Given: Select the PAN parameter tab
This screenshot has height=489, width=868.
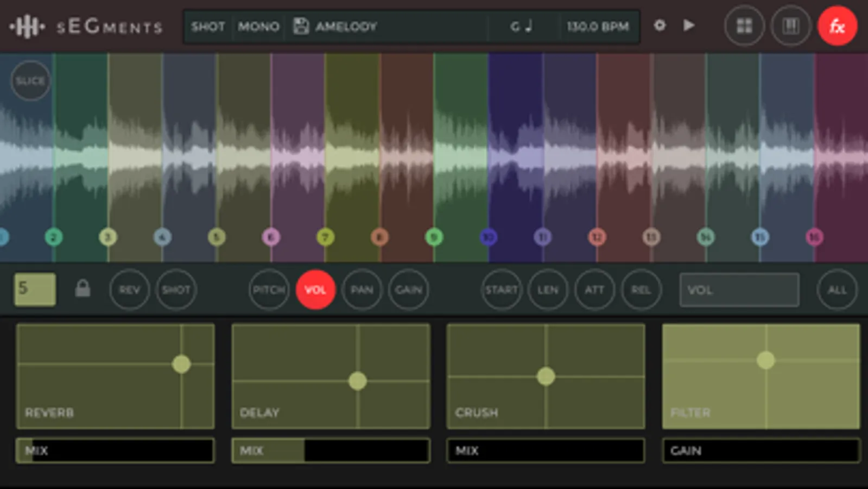Looking at the screenshot, I should click(x=362, y=290).
